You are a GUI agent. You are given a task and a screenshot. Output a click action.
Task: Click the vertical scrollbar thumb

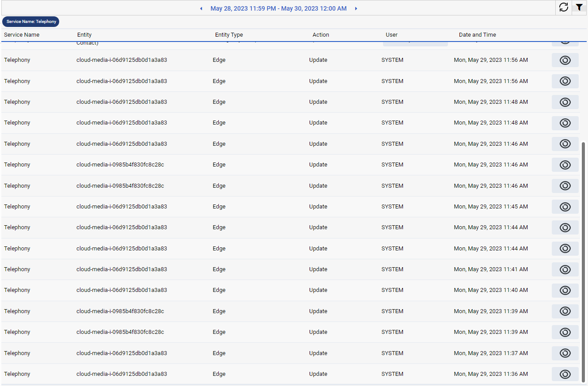click(x=583, y=261)
